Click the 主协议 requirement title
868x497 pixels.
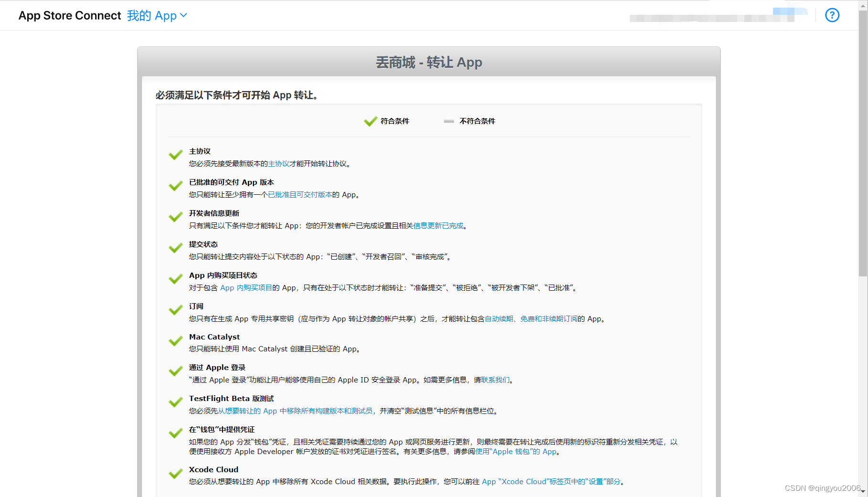tap(200, 151)
